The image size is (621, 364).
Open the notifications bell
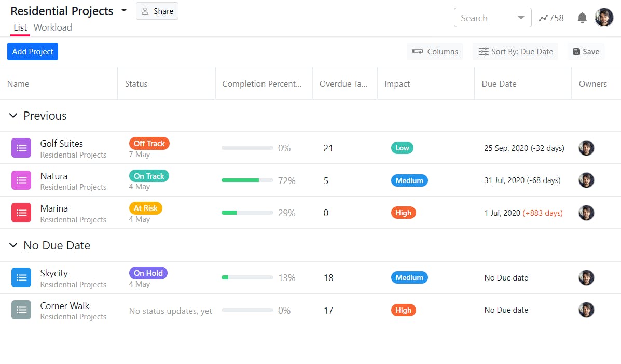coord(582,18)
